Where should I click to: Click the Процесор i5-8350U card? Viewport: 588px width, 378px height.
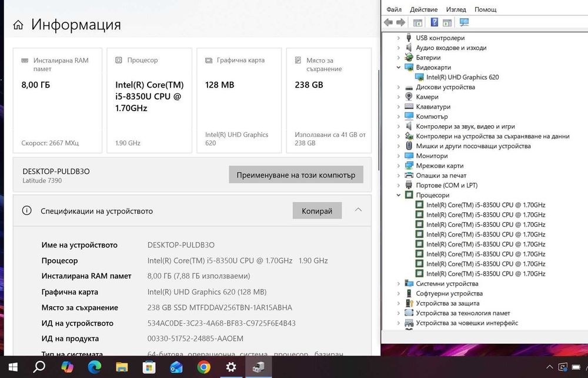(x=149, y=101)
